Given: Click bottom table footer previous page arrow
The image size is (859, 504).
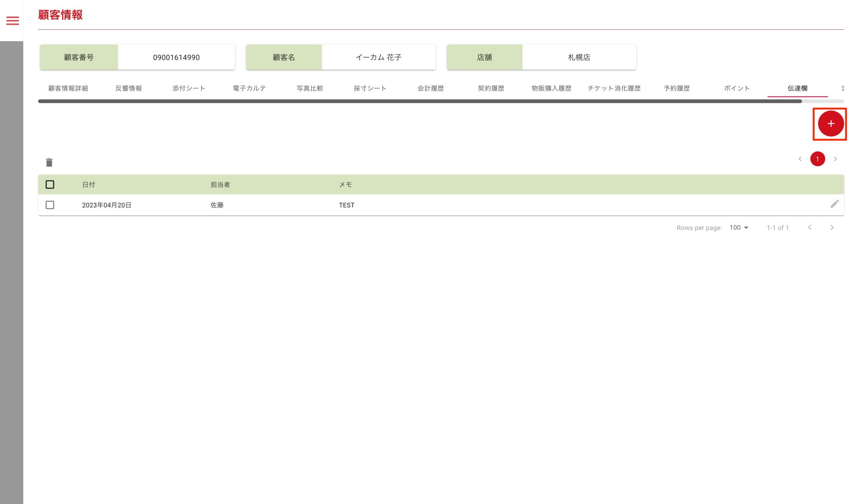Looking at the screenshot, I should click(810, 227).
